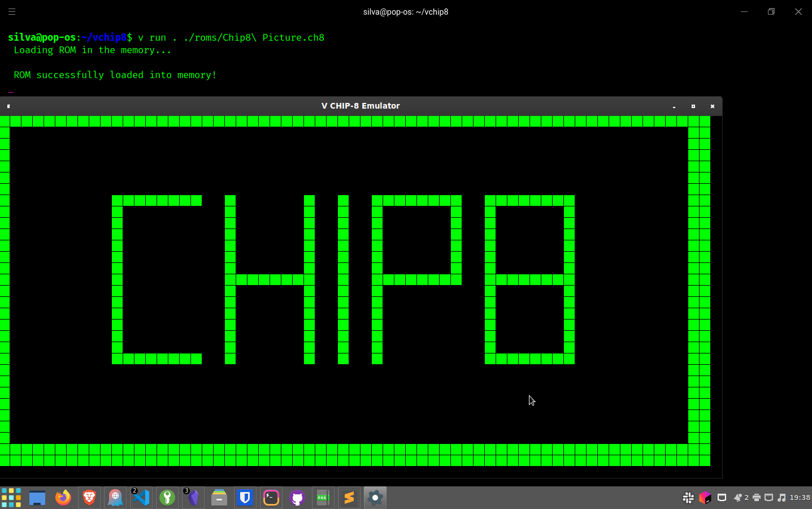Launch Firefox from the taskbar
Image resolution: width=812 pixels, height=509 pixels.
(x=63, y=498)
